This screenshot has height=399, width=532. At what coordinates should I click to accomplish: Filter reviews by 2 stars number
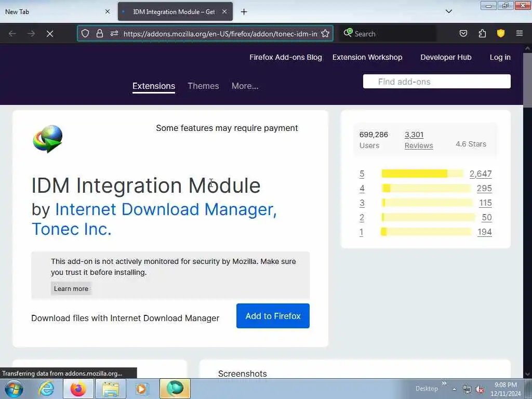362,218
